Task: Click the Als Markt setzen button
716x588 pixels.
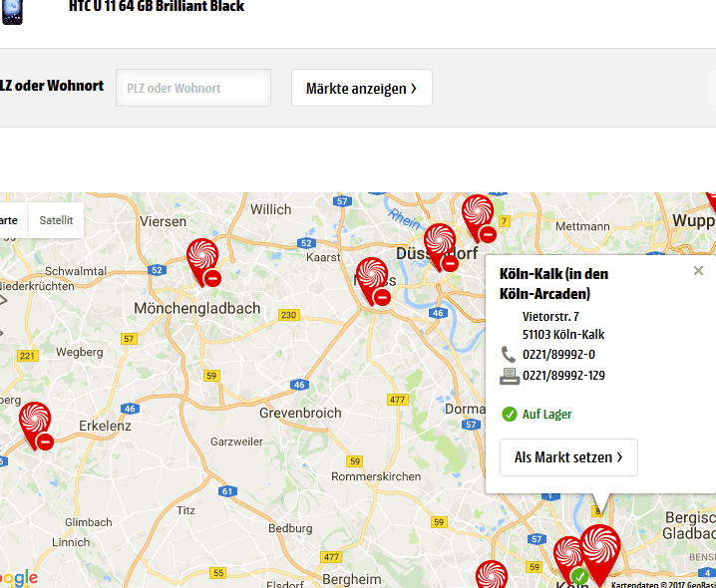Action: point(568,457)
